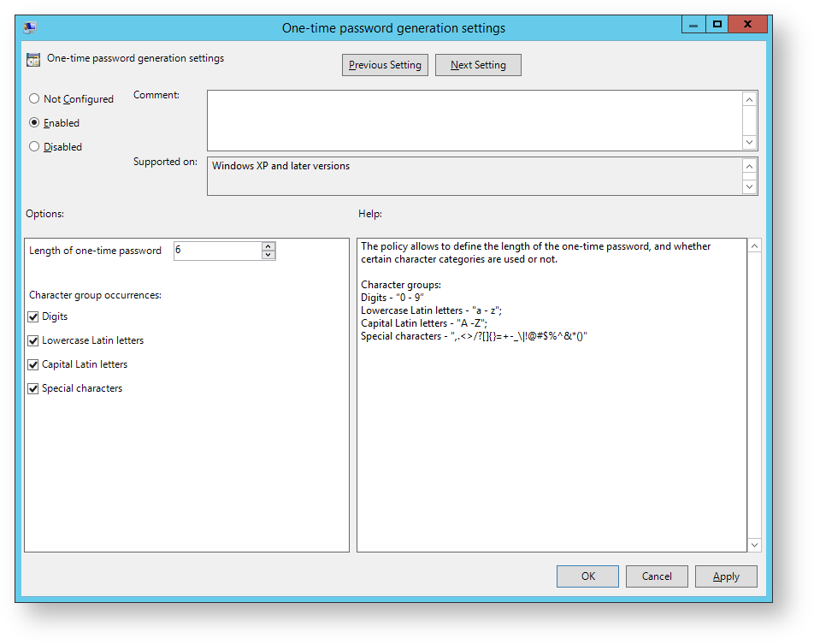Click the policy icon beside the setting title
Viewport: 814px width, 644px height.
coord(33,60)
